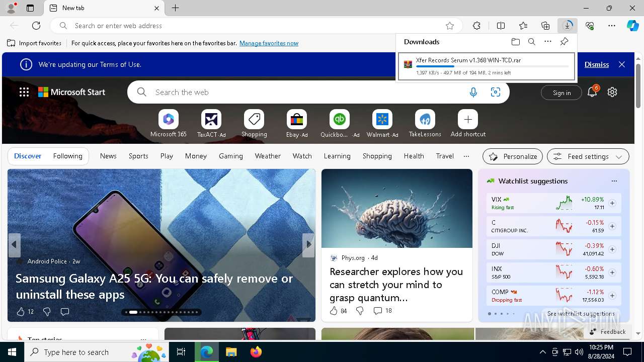Add Citigroup to watchlist

(x=612, y=226)
